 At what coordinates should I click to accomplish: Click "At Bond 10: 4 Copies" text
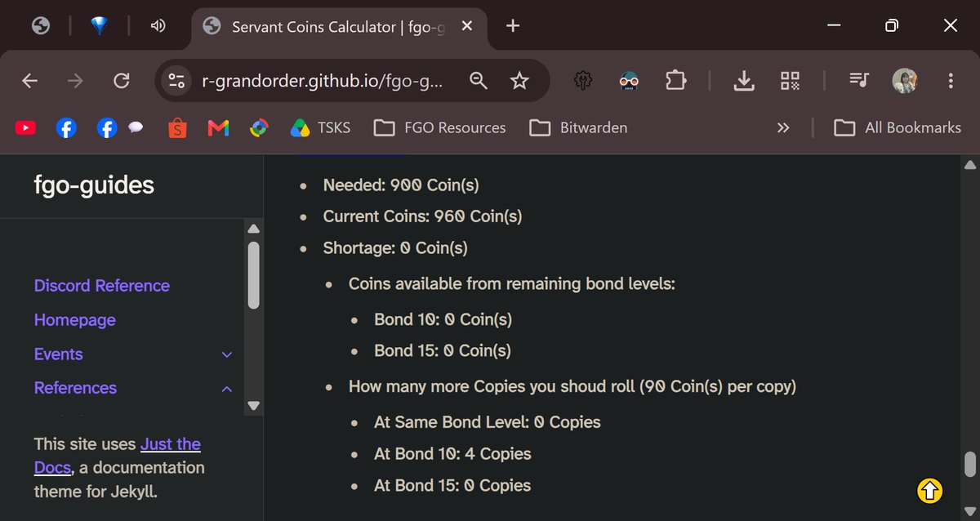tap(452, 454)
